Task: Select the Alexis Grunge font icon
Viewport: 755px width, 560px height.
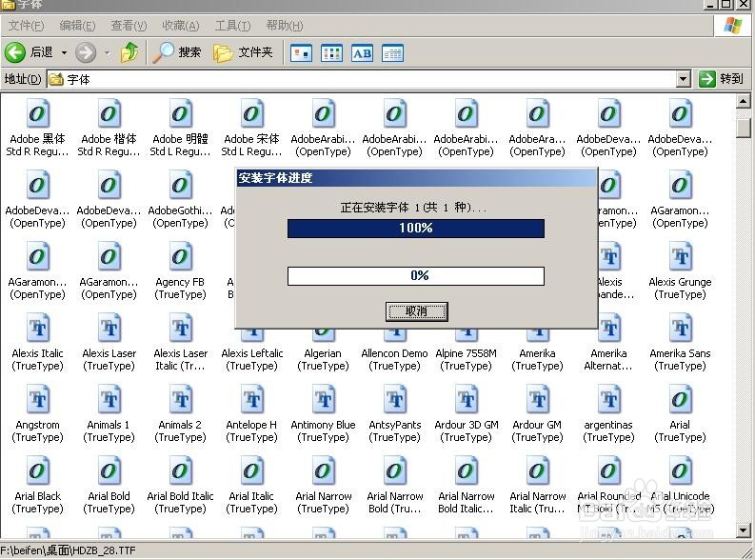Action: click(681, 256)
